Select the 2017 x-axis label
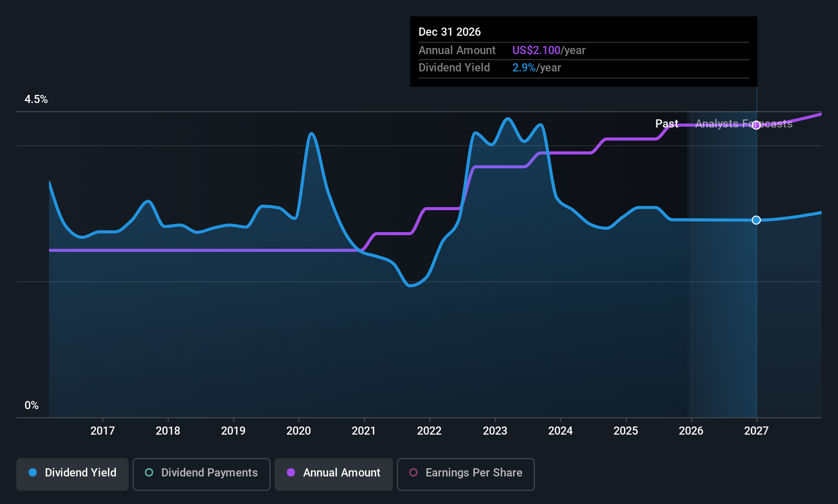This screenshot has width=838, height=504. coord(103,431)
